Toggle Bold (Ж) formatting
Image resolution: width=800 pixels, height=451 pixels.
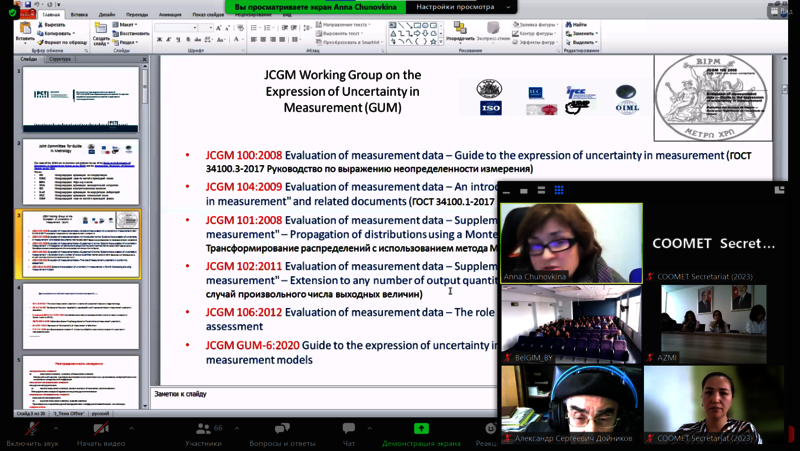point(159,39)
